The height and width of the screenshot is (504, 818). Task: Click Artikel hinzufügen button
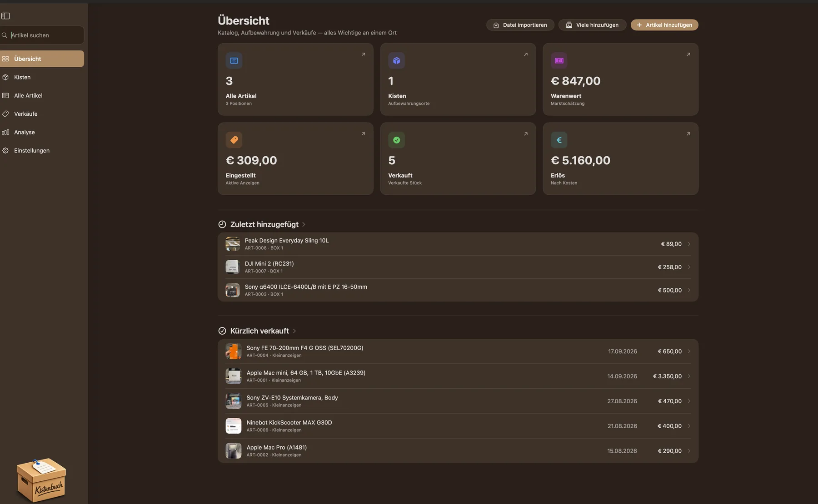[664, 25]
